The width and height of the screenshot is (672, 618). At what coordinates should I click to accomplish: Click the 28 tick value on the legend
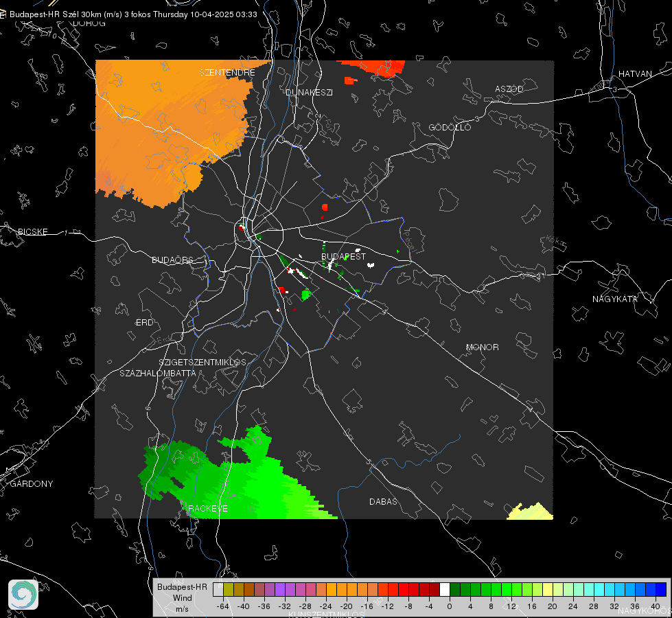coord(594,606)
